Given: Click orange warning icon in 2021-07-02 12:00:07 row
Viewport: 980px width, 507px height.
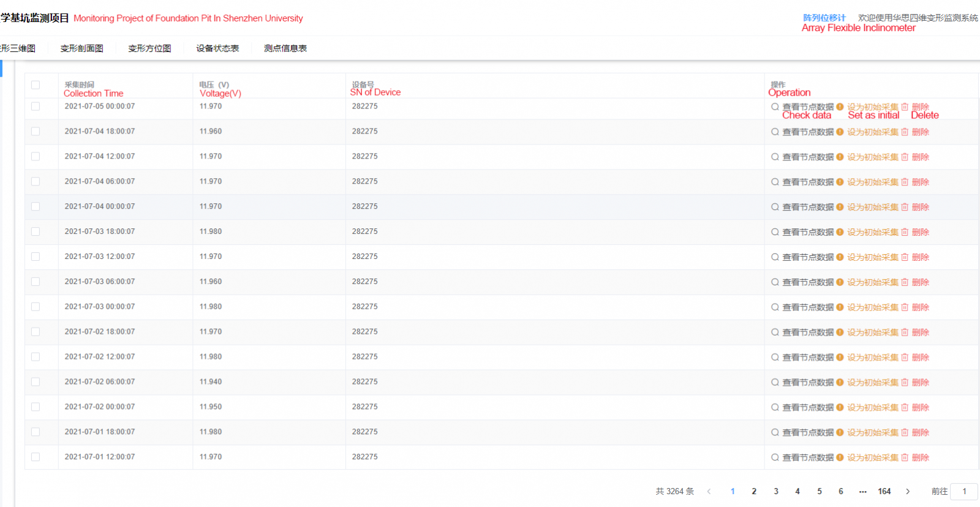Looking at the screenshot, I should point(840,358).
